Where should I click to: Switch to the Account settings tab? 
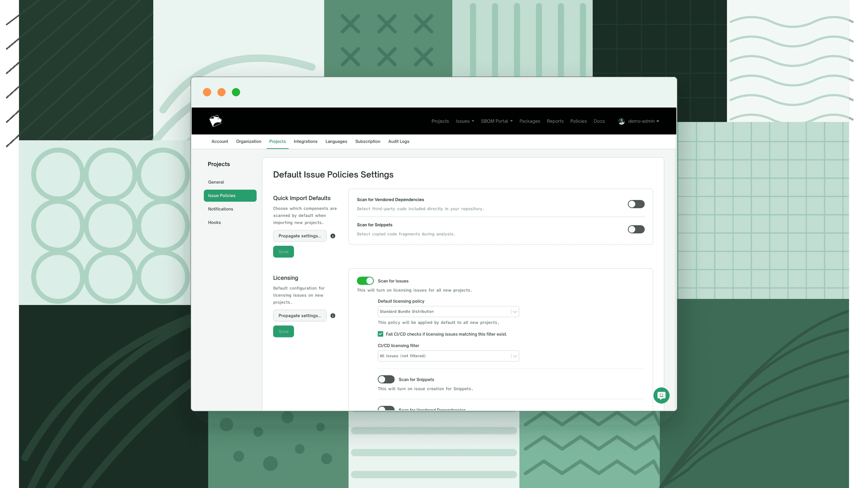(220, 141)
